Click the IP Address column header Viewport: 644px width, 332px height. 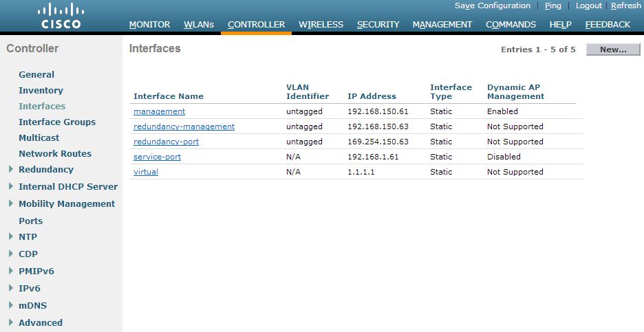tap(372, 96)
